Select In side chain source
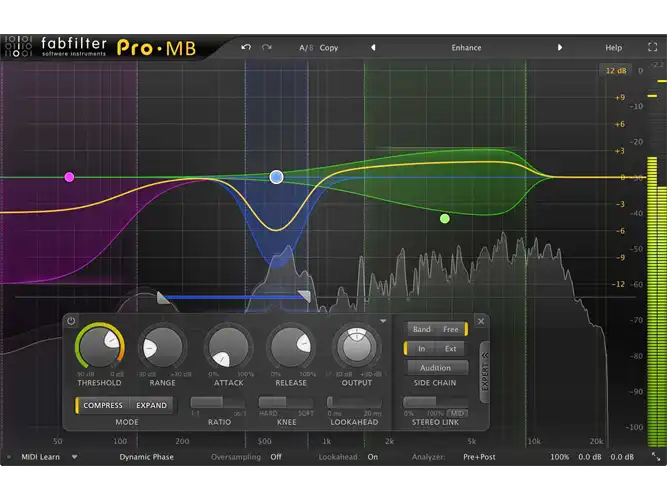This screenshot has width=667, height=500. point(422,349)
